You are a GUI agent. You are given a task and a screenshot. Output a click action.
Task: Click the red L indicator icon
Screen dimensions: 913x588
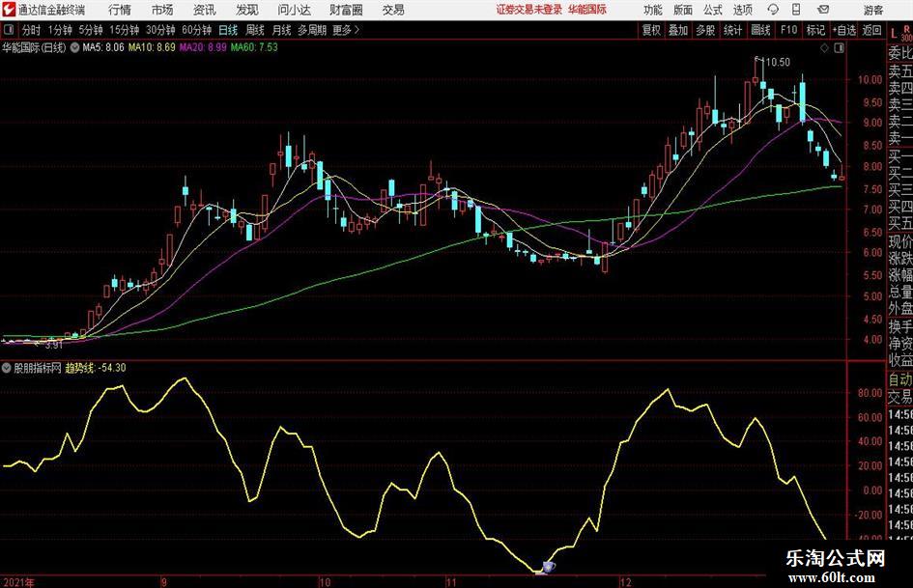pyautogui.click(x=894, y=34)
